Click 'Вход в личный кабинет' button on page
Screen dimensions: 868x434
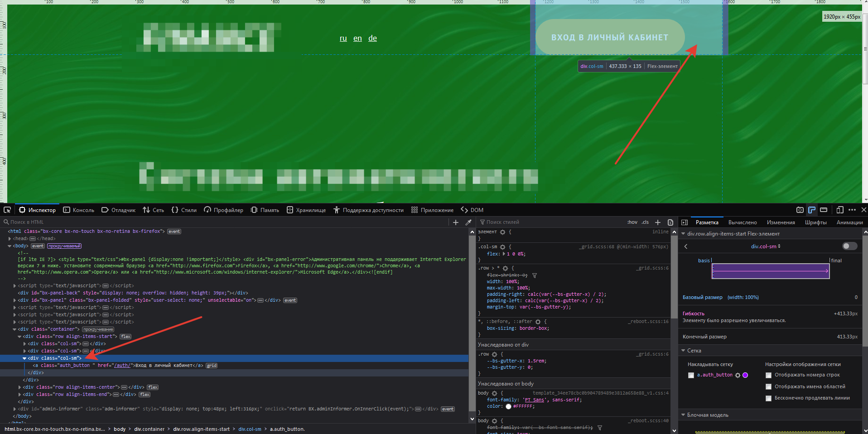pos(610,37)
